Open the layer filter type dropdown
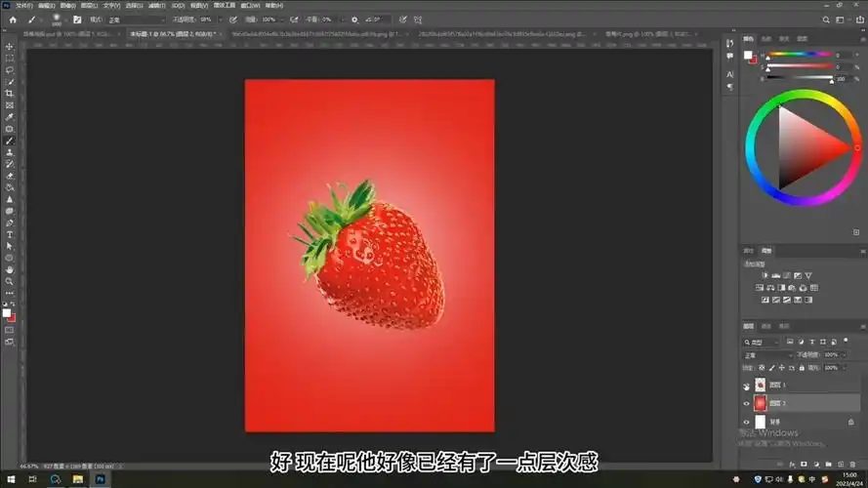 [x=761, y=342]
